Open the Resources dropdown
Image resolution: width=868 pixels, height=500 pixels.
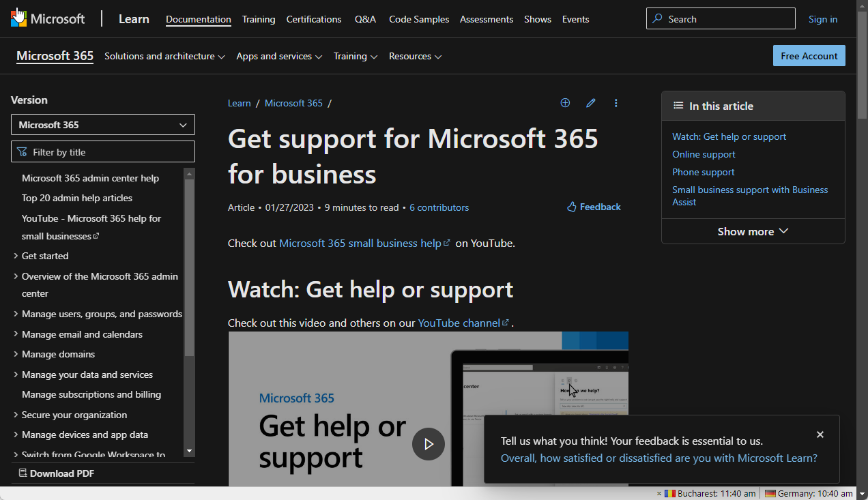(416, 56)
